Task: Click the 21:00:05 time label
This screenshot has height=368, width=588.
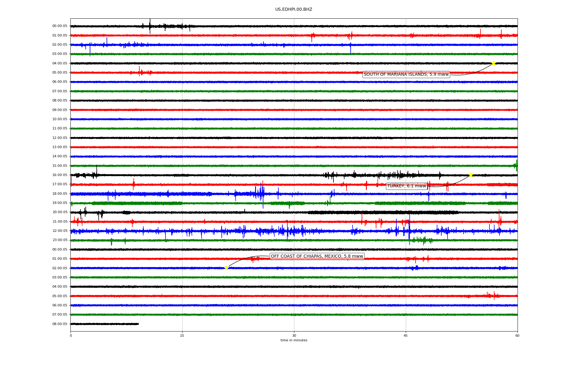Action: 60,222
